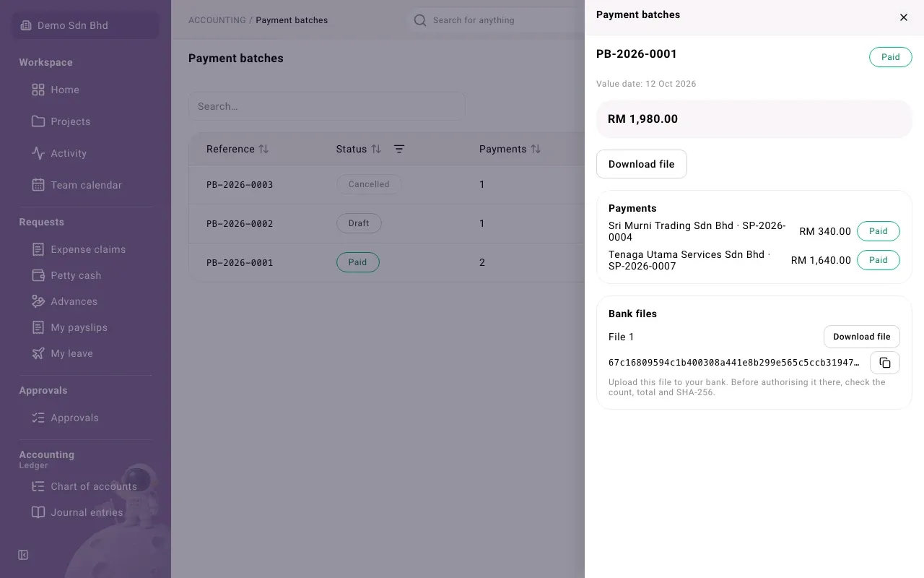924x578 pixels.
Task: Open the Status column filter icon
Action: point(399,149)
